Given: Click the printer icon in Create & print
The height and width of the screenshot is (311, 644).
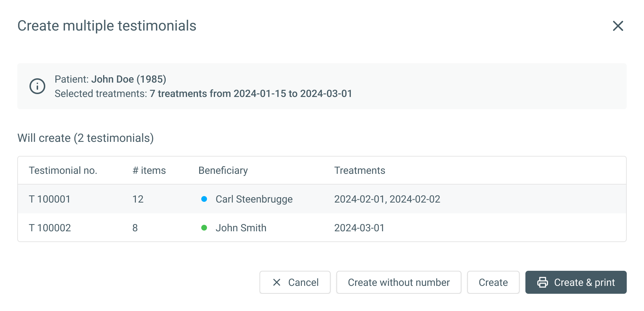Looking at the screenshot, I should [543, 282].
